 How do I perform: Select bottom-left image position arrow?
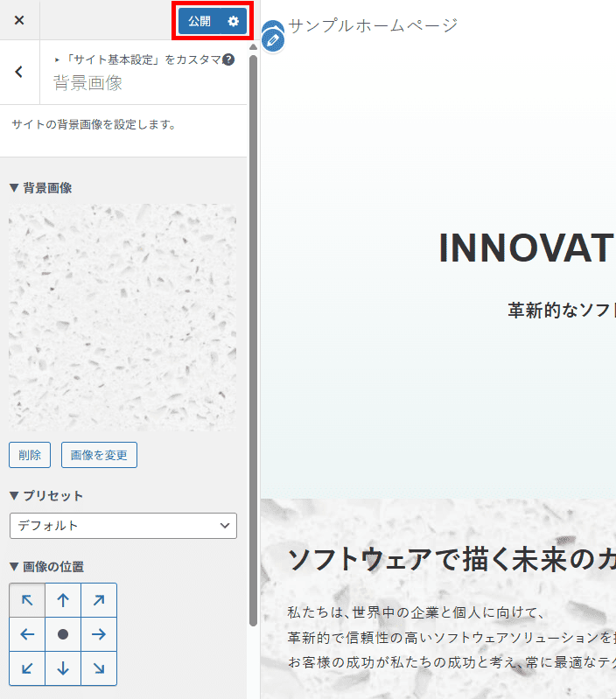[27, 668]
